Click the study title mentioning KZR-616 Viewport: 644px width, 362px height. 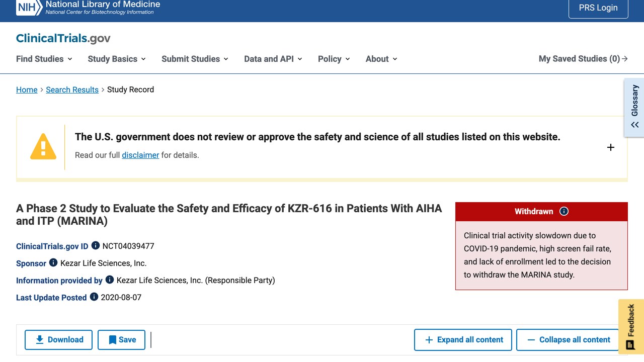229,215
